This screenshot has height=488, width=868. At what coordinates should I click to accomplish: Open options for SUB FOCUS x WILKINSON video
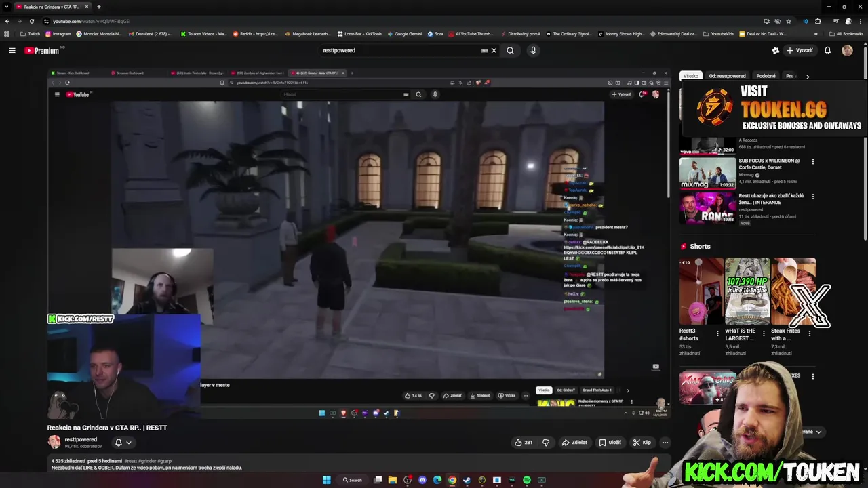(x=812, y=162)
